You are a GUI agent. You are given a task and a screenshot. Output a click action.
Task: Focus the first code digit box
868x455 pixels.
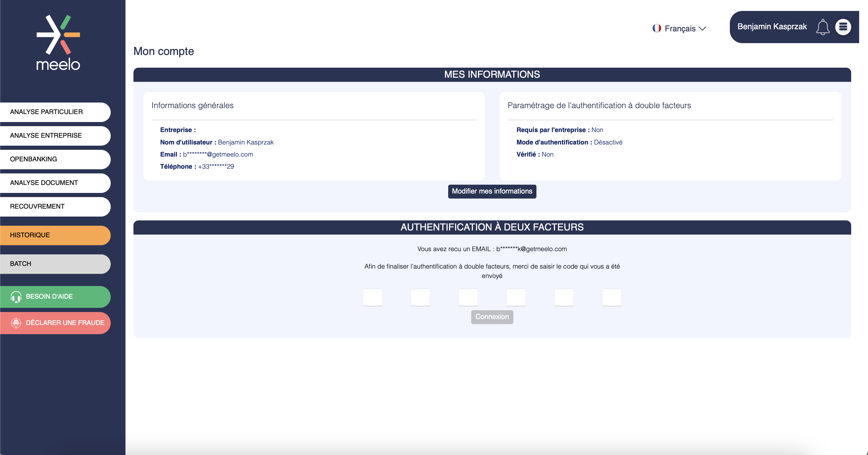point(373,297)
